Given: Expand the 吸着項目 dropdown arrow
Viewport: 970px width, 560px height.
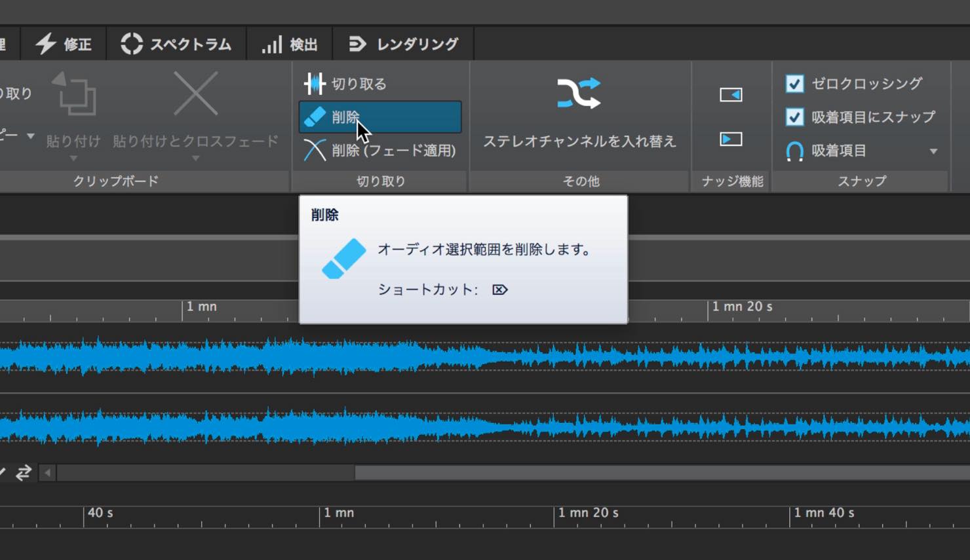Looking at the screenshot, I should [x=933, y=151].
